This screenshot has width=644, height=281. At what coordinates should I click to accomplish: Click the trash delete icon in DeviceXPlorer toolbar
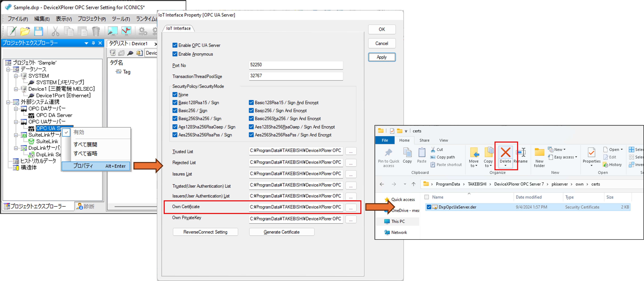[96, 31]
